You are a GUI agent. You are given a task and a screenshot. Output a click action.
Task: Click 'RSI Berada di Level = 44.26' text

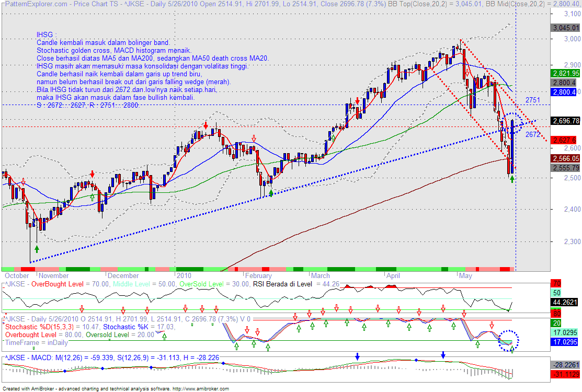pyautogui.click(x=296, y=284)
